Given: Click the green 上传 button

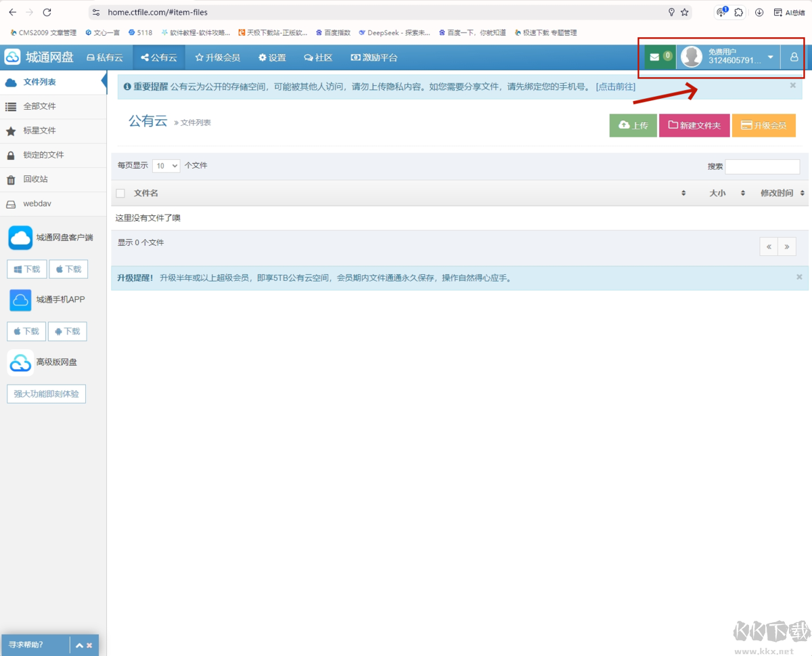Looking at the screenshot, I should [x=633, y=125].
